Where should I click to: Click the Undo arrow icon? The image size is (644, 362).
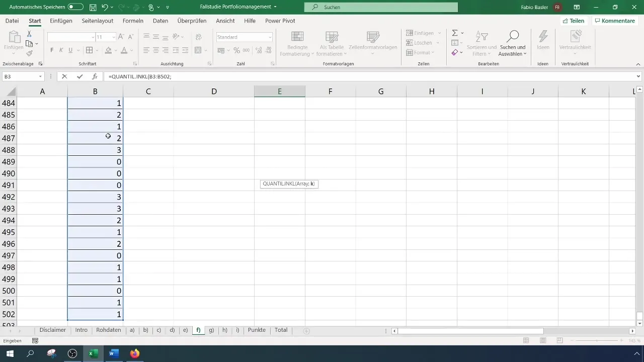(105, 7)
